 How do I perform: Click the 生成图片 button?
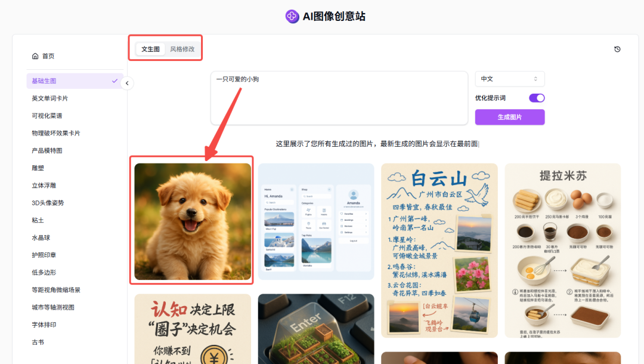(510, 117)
